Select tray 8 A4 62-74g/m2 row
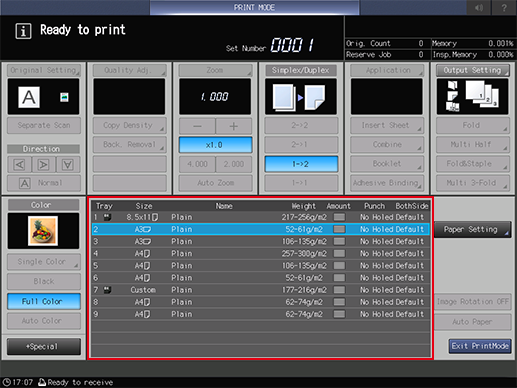This screenshot has width=517, height=388. click(261, 302)
